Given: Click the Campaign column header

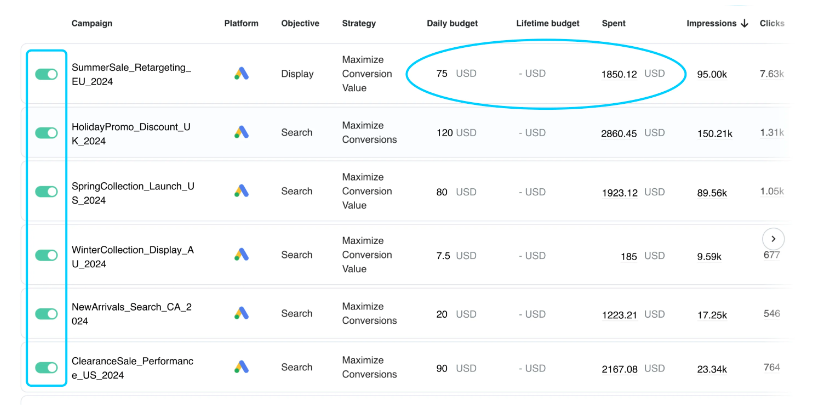Looking at the screenshot, I should 93,23.
